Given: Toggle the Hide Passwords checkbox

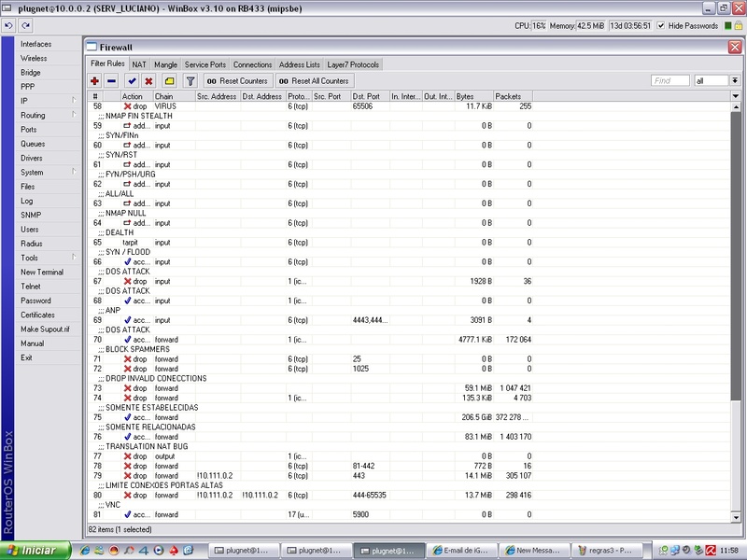Looking at the screenshot, I should coord(661,26).
